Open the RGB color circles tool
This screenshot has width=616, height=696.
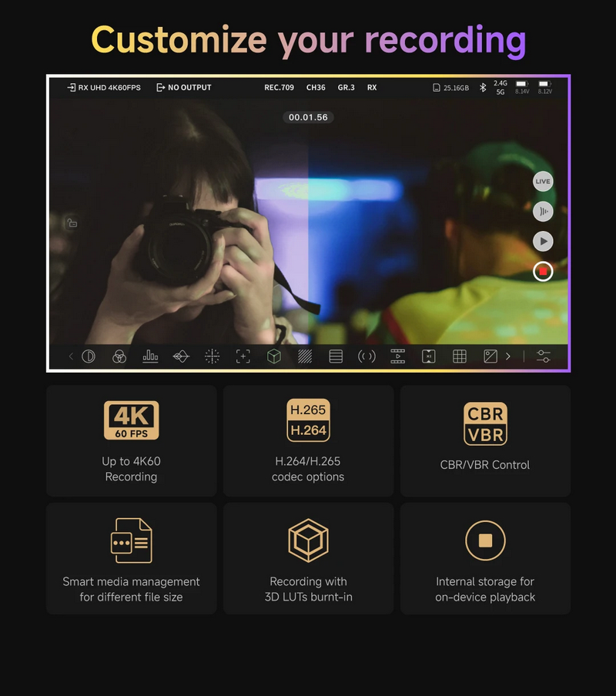click(119, 356)
